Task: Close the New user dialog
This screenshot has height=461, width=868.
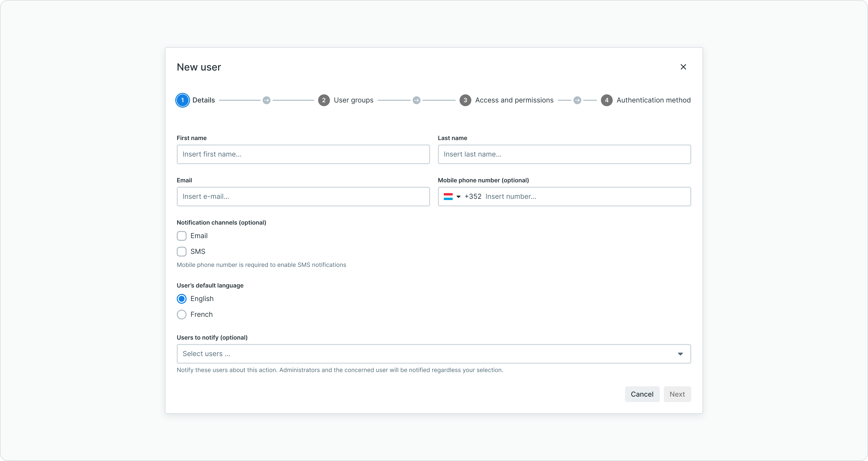Action: 683,67
